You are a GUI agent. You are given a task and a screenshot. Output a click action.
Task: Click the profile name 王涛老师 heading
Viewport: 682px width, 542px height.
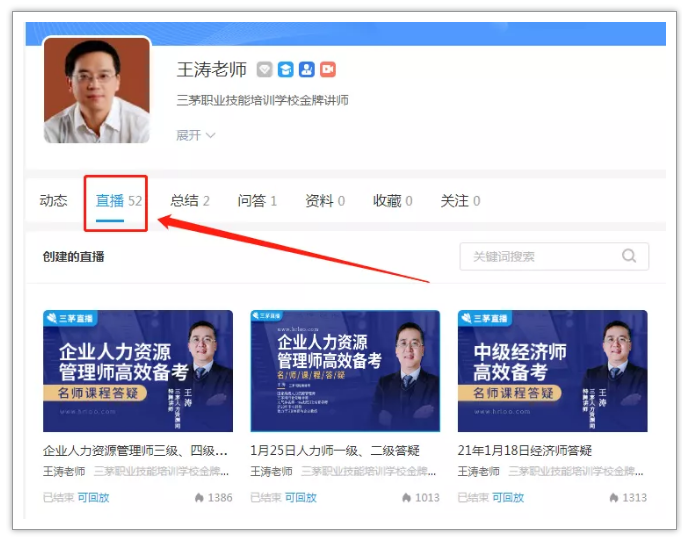[211, 70]
